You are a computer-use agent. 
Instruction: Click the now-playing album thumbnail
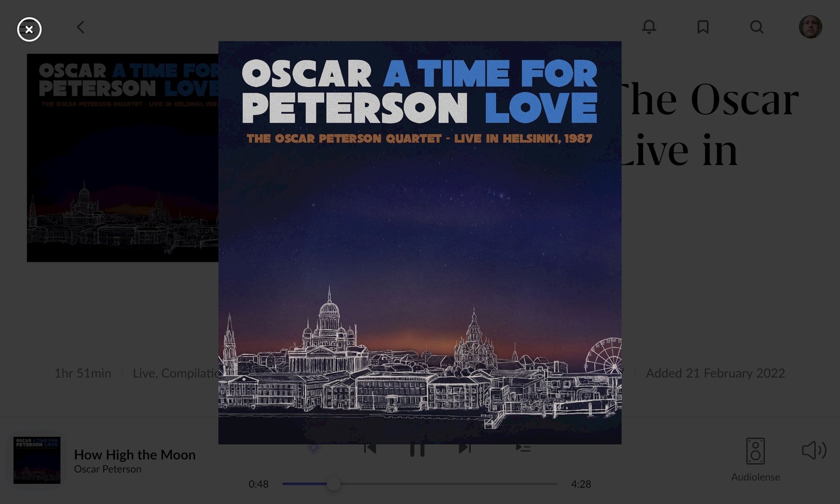(x=37, y=460)
